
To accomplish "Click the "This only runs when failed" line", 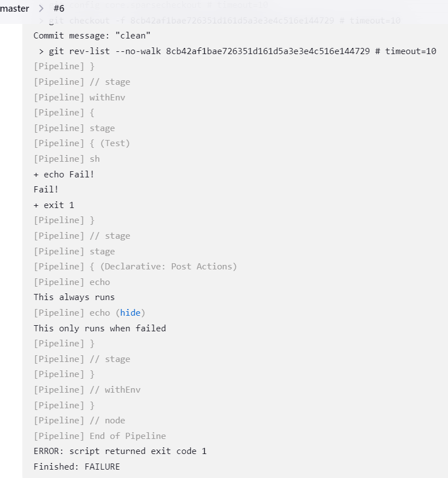I will pos(99,328).
